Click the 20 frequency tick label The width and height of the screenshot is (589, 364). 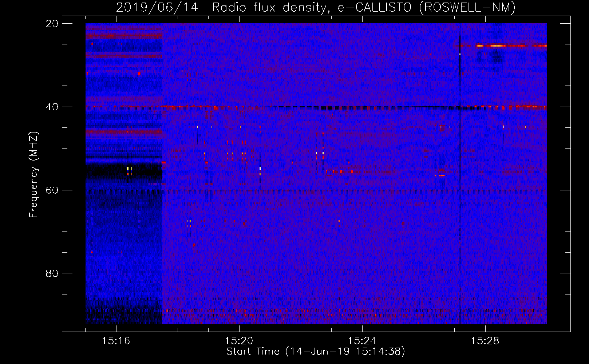pos(52,24)
